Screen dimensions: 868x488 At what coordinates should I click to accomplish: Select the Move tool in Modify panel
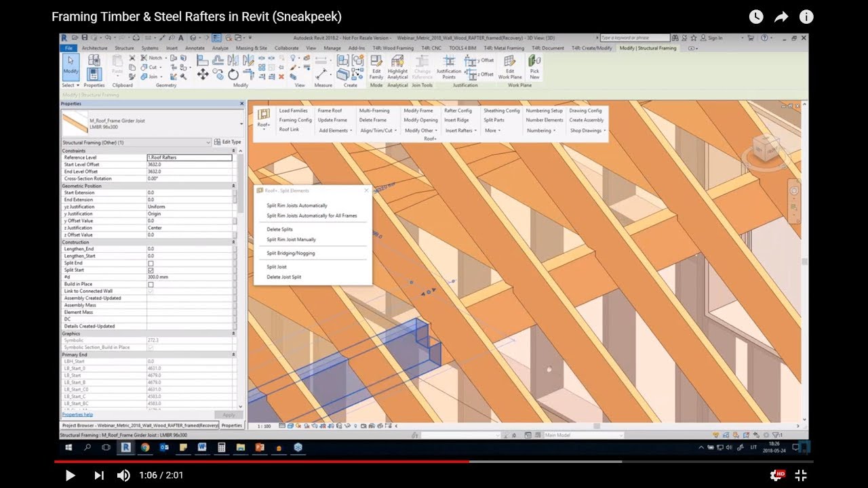click(202, 74)
